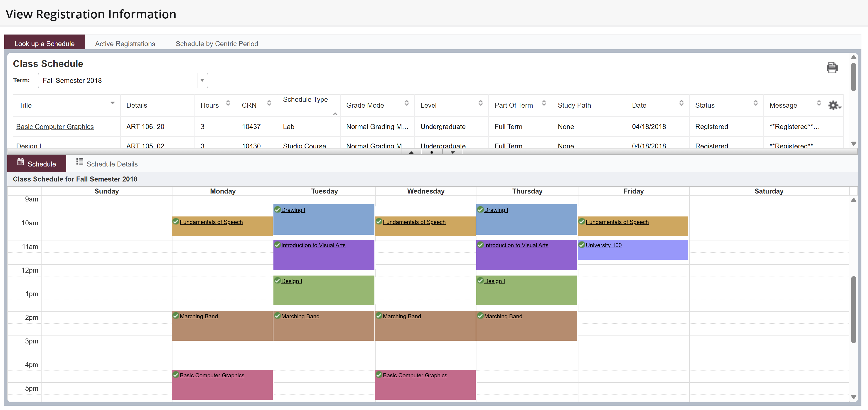Click green check on Tuesday Drawing I

click(x=277, y=209)
